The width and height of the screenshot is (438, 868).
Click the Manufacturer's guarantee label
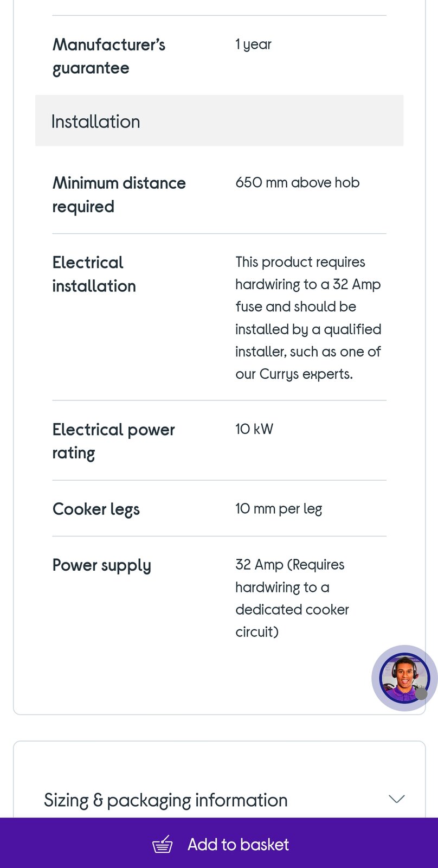(108, 56)
